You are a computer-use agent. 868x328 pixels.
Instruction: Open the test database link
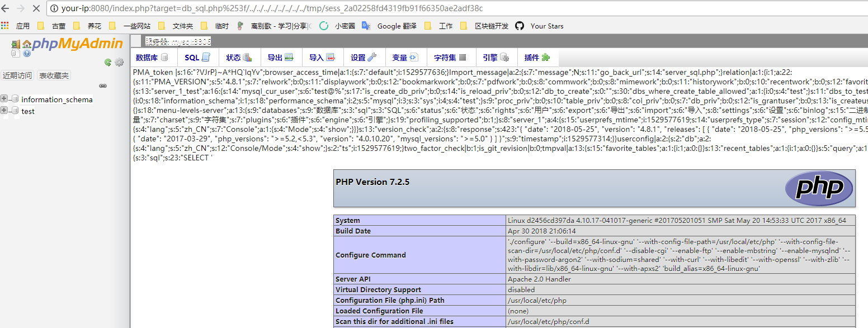coord(28,111)
